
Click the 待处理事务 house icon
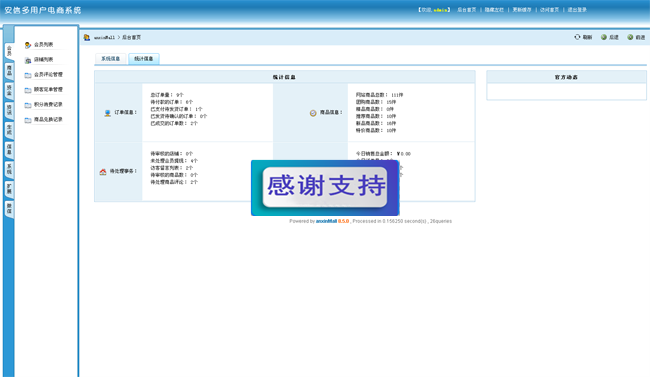click(103, 171)
